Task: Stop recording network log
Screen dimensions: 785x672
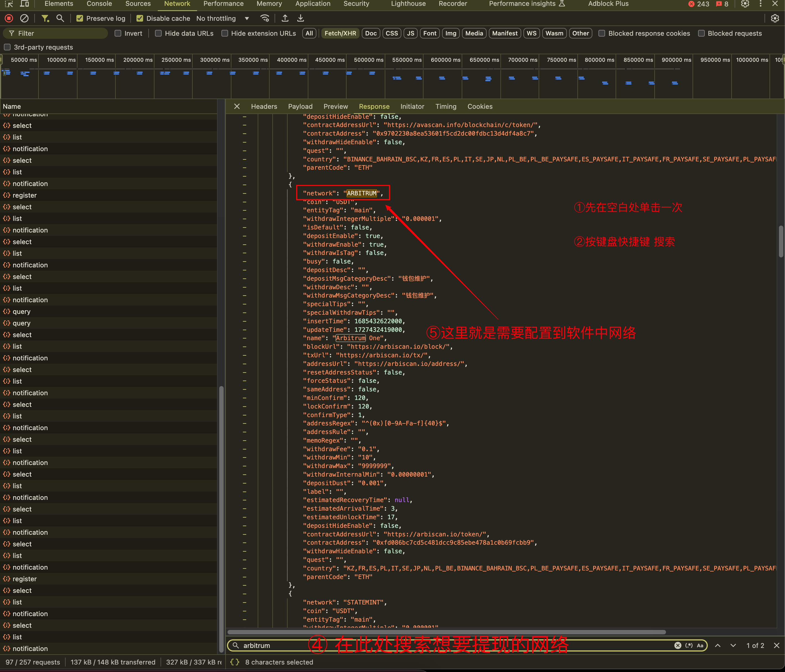Action: coord(9,18)
